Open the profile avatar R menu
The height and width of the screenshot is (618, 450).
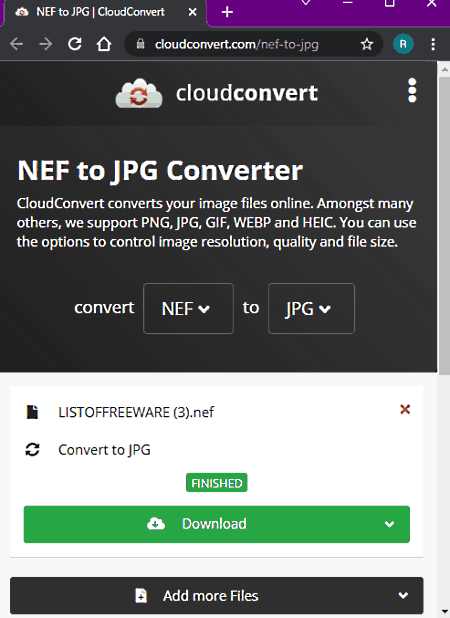pos(403,44)
